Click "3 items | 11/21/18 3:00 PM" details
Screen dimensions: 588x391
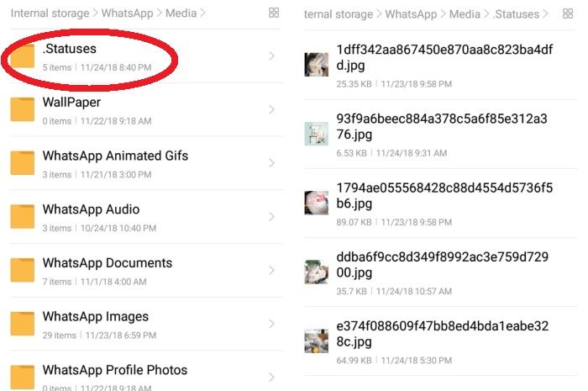tap(97, 175)
